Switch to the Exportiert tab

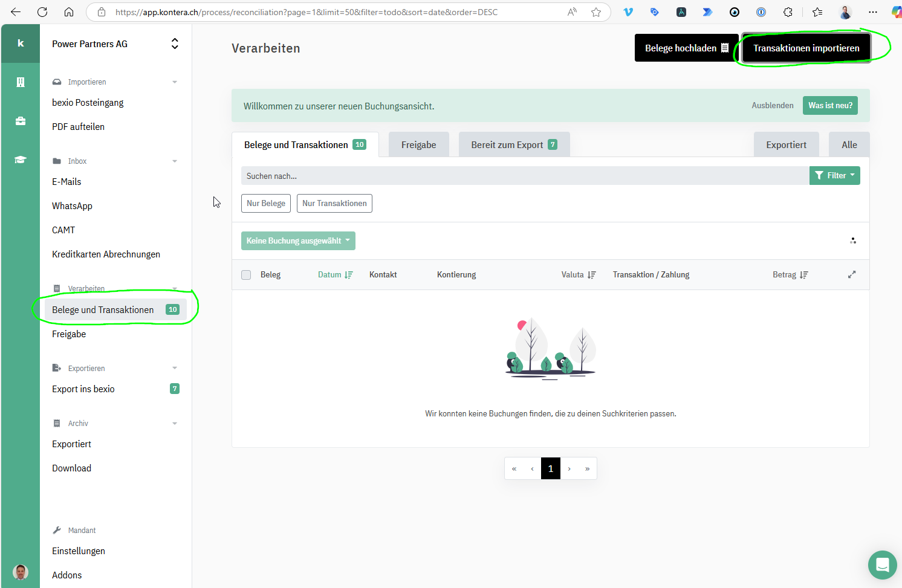point(786,144)
